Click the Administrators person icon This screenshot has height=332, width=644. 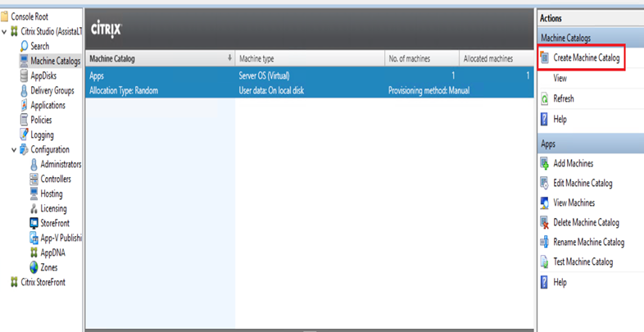(x=34, y=164)
